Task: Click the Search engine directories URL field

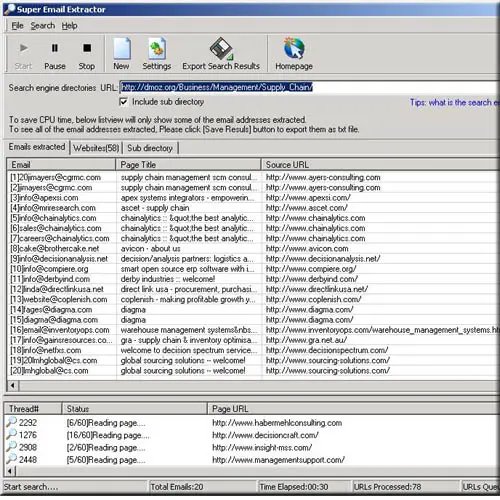Action: pyautogui.click(x=309, y=87)
